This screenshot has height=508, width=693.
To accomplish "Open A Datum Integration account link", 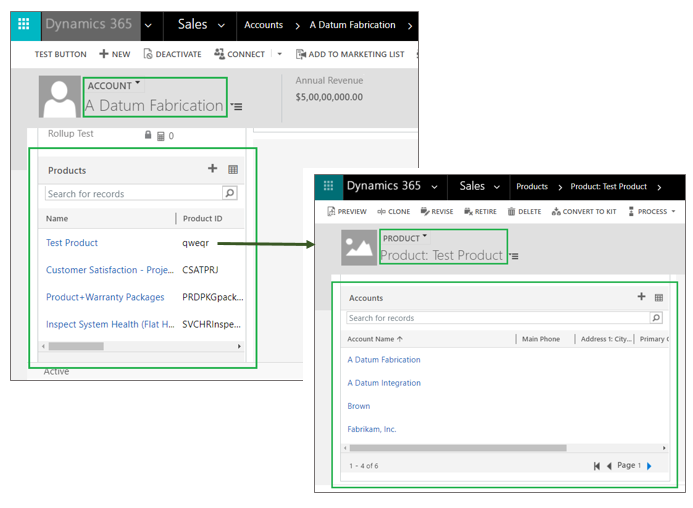I will point(384,383).
